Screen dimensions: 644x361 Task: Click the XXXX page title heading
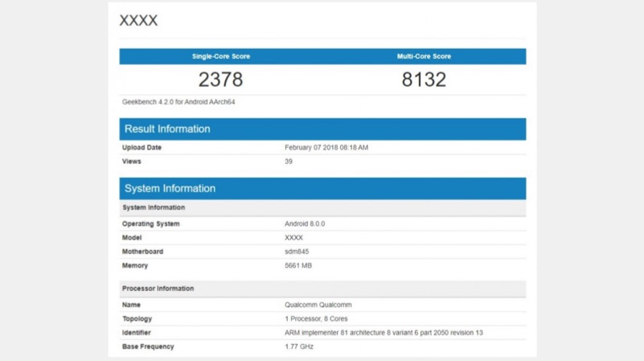pyautogui.click(x=138, y=21)
